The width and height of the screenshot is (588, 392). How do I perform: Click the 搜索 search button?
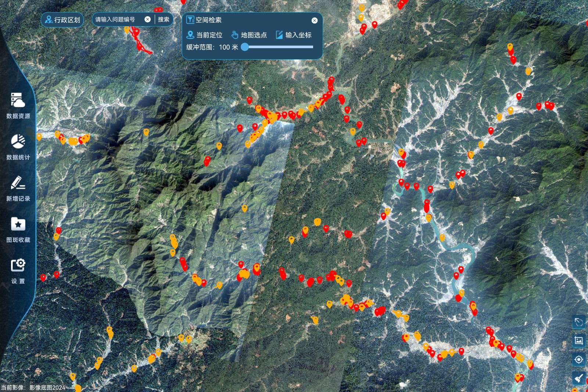164,19
